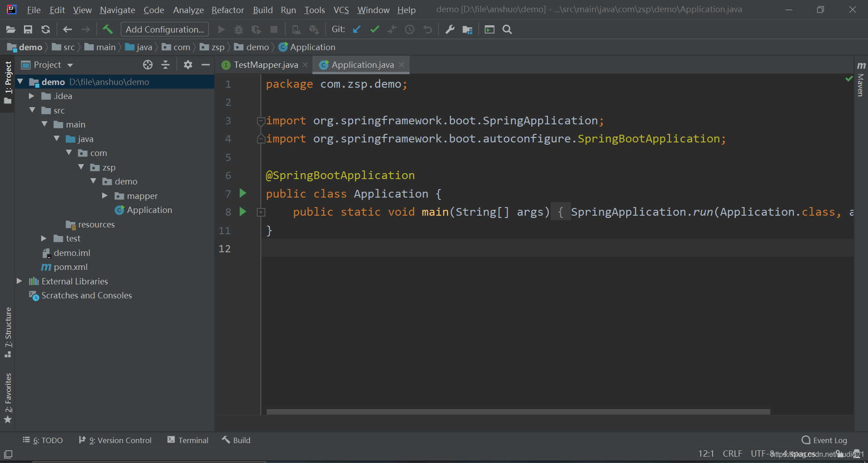Click Add Configuration button
The width and height of the screenshot is (868, 463).
(165, 29)
